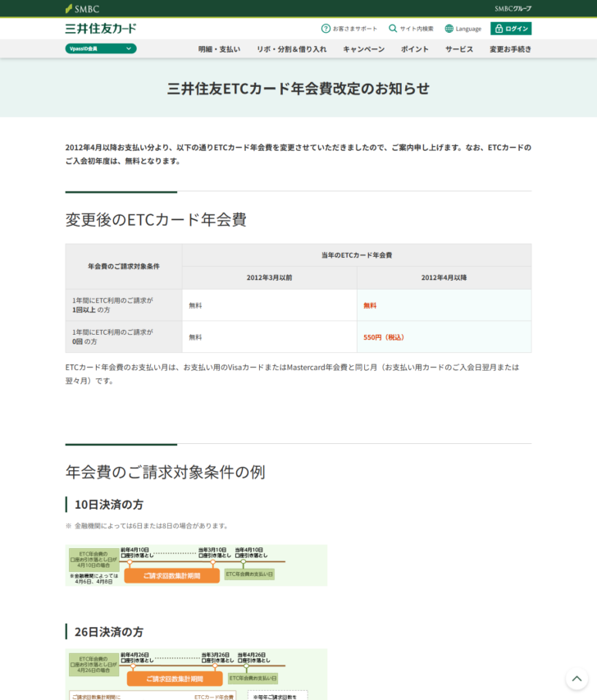Click column header 2012年3月以前
597x700 pixels.
click(x=270, y=277)
